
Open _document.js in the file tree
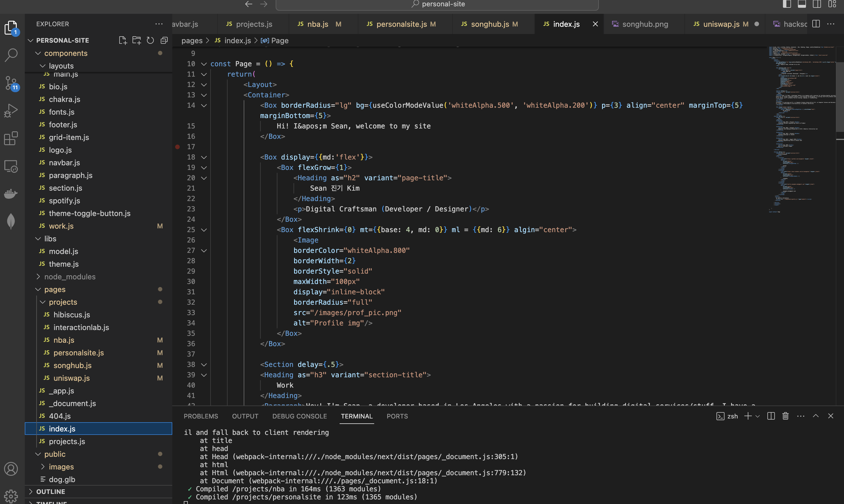pyautogui.click(x=99, y=403)
